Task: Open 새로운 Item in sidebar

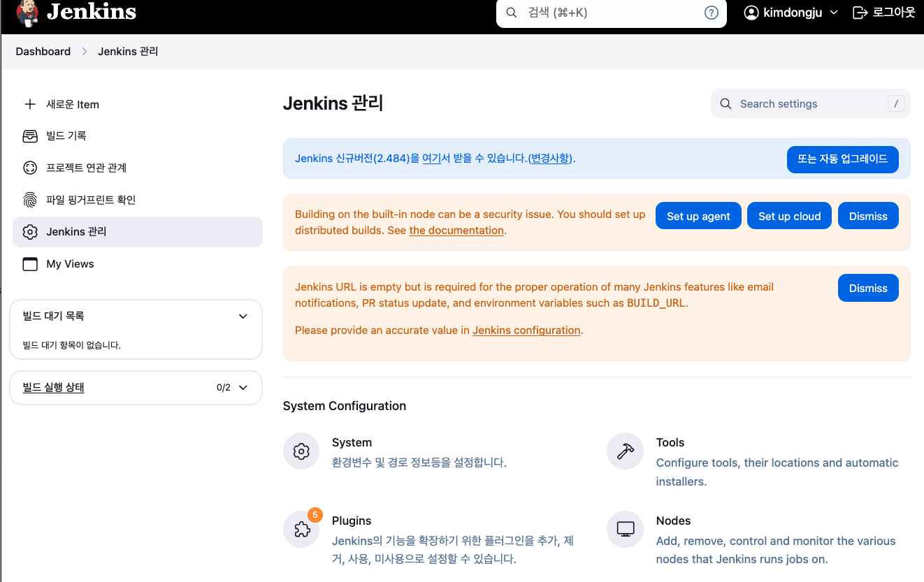Action: 138,104
